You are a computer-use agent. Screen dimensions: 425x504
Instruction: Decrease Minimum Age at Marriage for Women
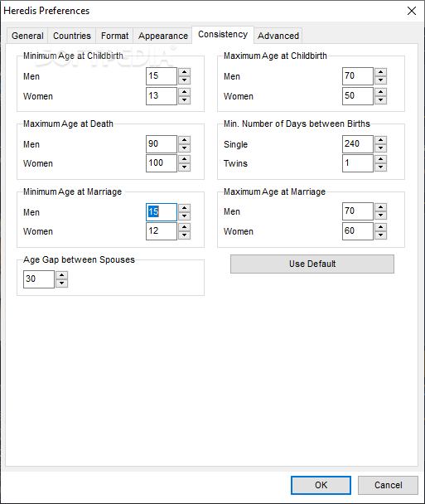[185, 235]
